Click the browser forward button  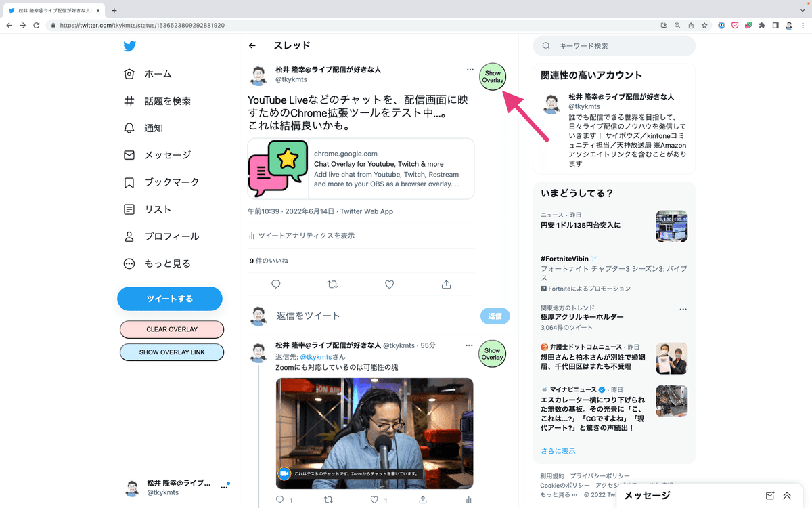23,25
